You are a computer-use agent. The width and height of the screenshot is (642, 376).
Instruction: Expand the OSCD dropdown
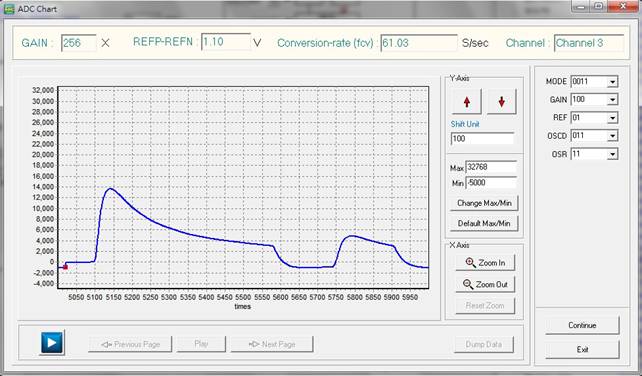[612, 136]
